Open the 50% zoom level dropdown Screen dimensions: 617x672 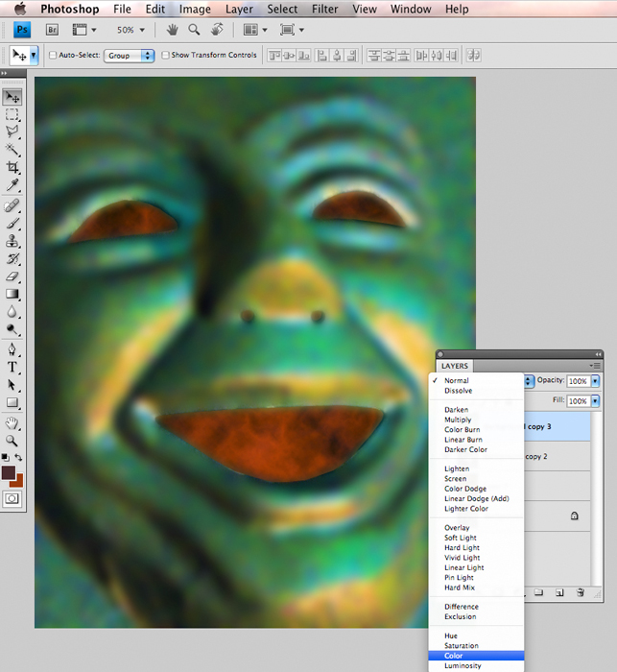[x=142, y=30]
